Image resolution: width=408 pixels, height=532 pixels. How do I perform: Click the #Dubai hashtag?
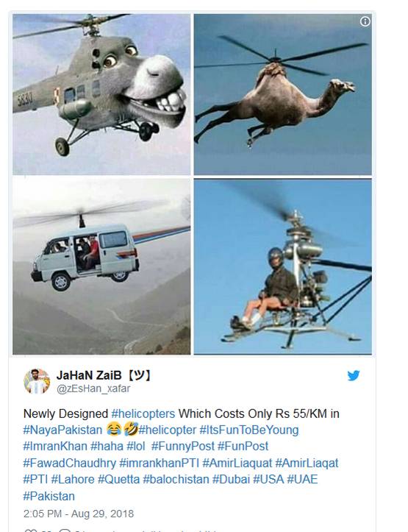point(231,480)
